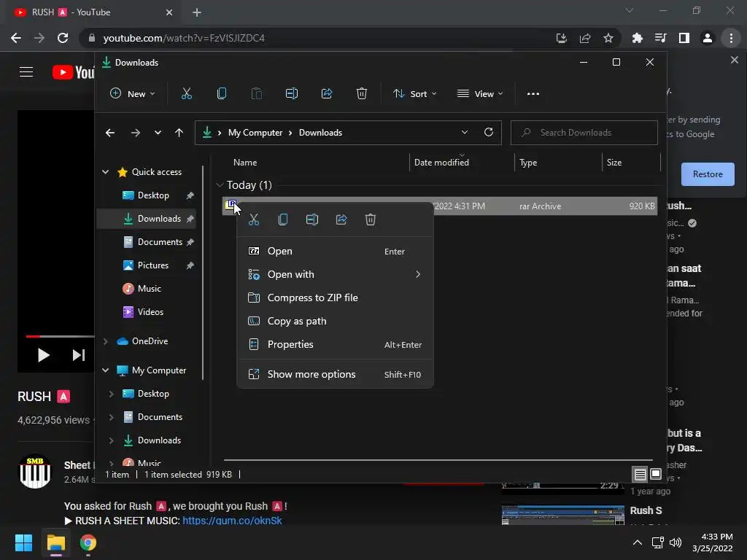Open the volume tray icon
This screenshot has height=560, width=747.
point(675,542)
